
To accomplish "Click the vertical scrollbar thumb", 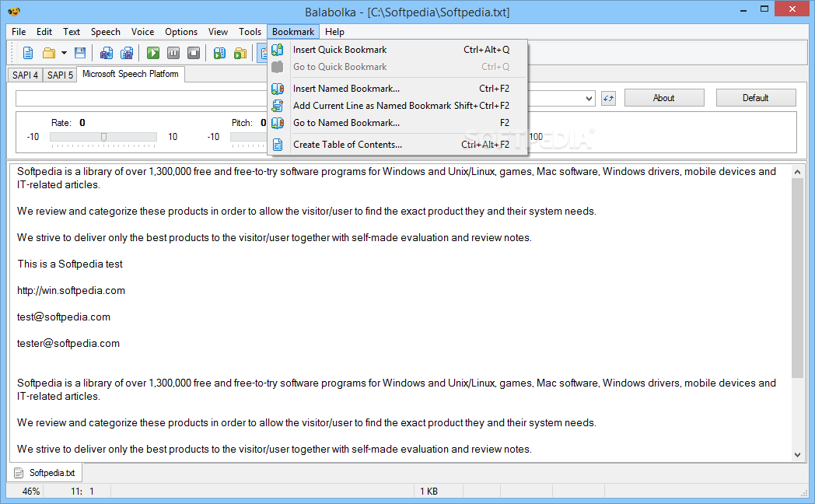I will coord(797,278).
